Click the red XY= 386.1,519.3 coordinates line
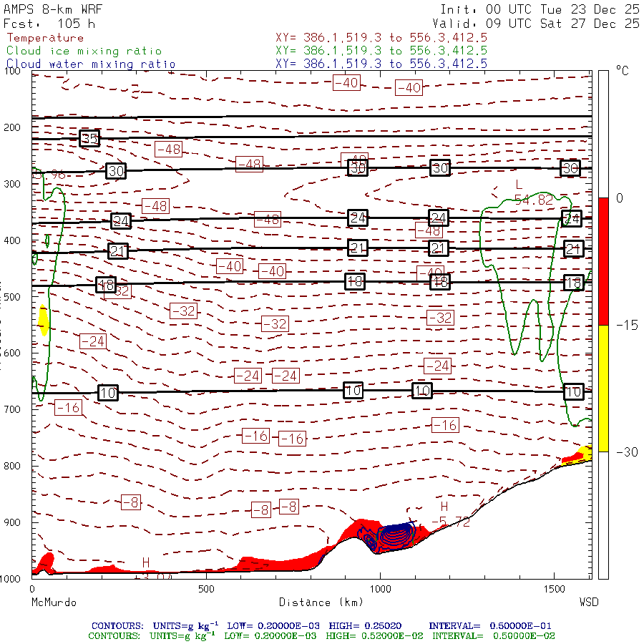Screen dimensions: 644x644 (381, 38)
